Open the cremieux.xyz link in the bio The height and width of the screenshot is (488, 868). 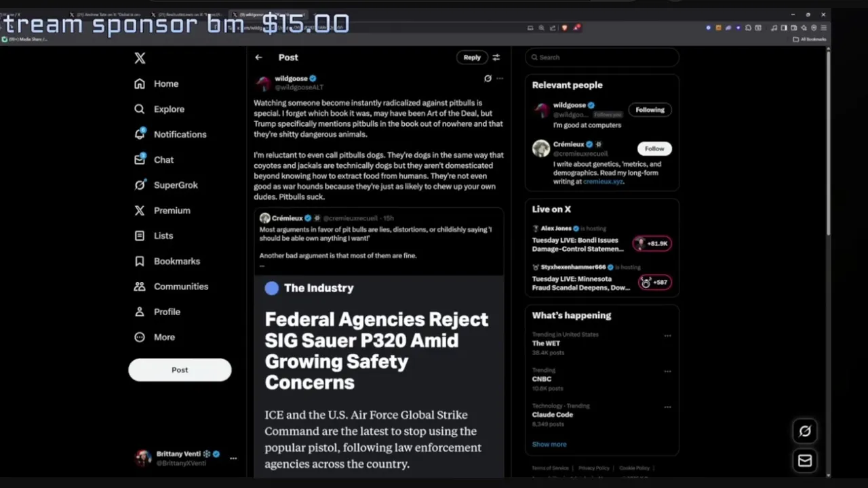(x=603, y=182)
